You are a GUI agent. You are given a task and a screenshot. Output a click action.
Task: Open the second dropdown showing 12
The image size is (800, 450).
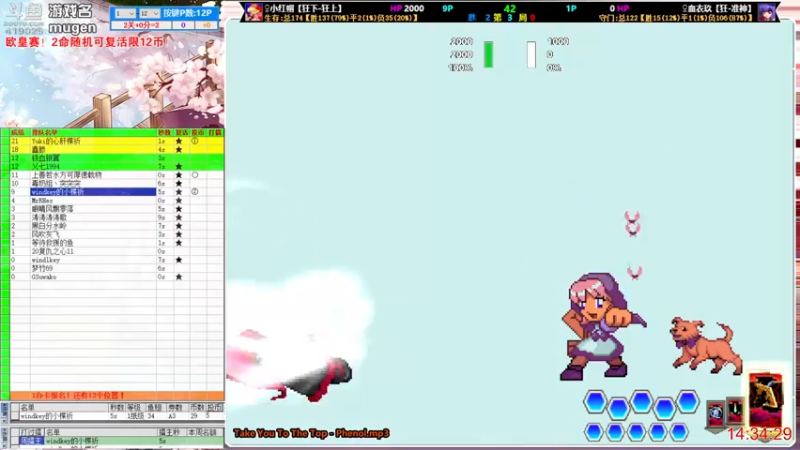click(149, 13)
